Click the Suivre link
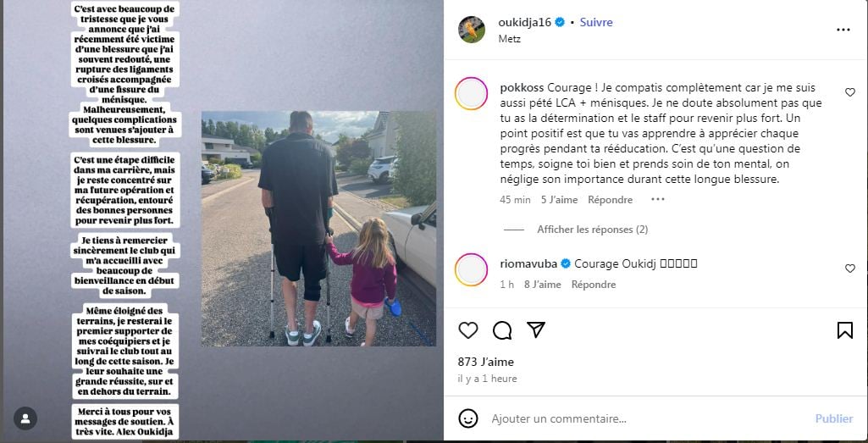Viewport: 868px width, 443px height. pos(596,23)
